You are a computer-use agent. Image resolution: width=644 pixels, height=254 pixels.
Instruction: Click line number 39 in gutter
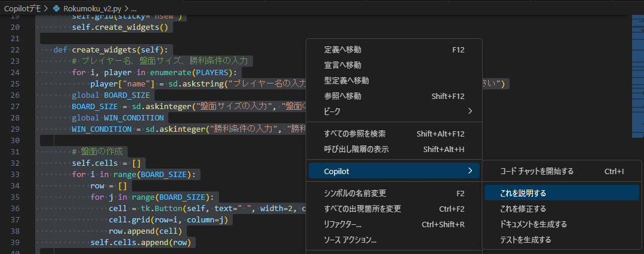pyautogui.click(x=14, y=242)
